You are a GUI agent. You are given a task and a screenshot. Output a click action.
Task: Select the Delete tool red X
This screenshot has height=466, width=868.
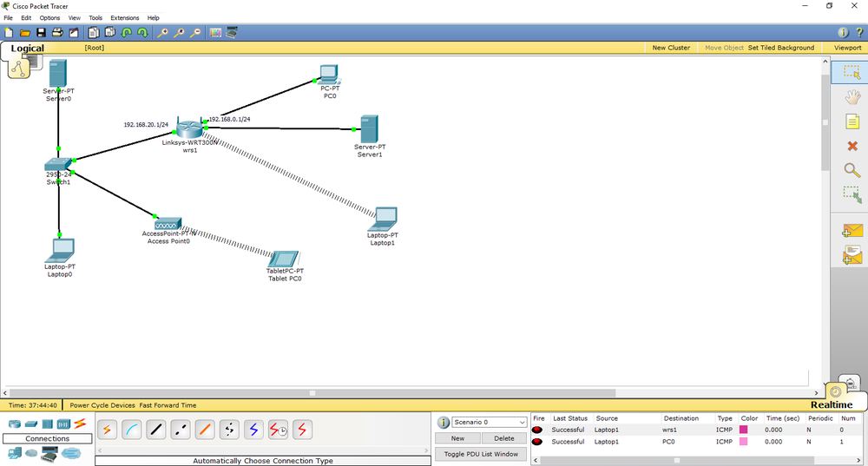pyautogui.click(x=851, y=147)
